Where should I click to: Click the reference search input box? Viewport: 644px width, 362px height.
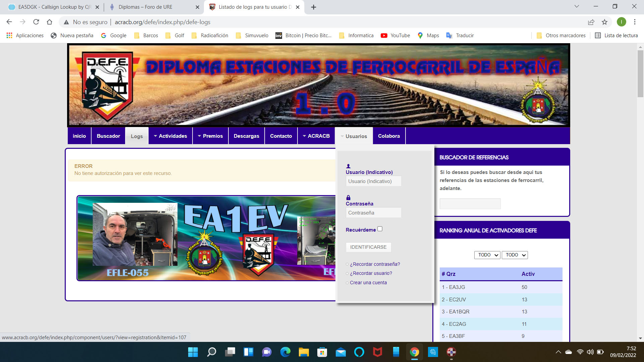(470, 204)
